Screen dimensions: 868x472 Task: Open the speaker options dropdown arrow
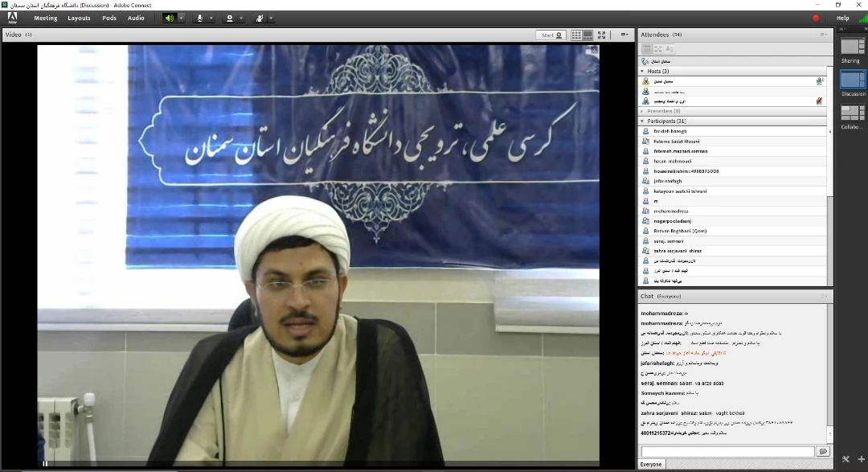(181, 18)
